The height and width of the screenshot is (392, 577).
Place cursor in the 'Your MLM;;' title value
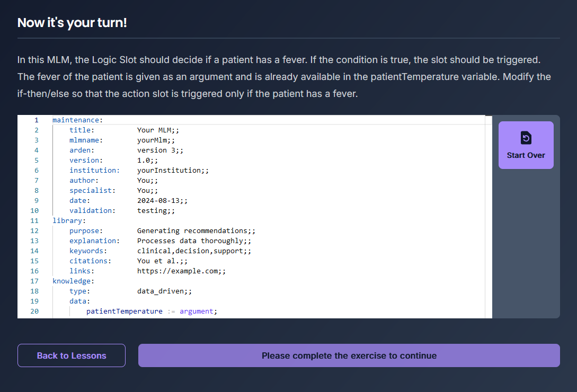pos(158,130)
